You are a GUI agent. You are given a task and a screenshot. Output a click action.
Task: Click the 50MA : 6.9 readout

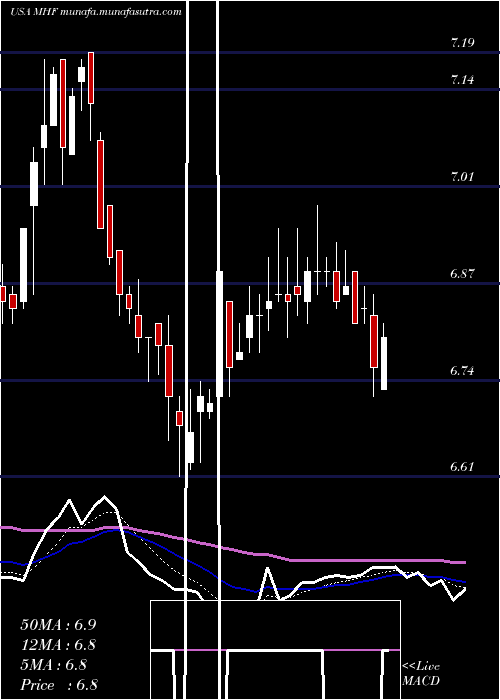58,625
